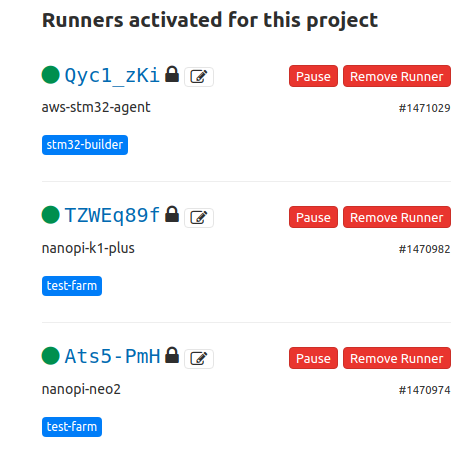
Task: Open runner link TZWEq89f
Action: click(x=112, y=215)
